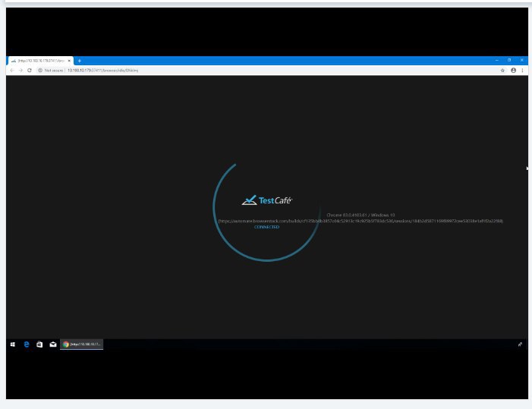The image size is (532, 409).
Task: Launch Edge from the taskbar
Action: tap(27, 345)
